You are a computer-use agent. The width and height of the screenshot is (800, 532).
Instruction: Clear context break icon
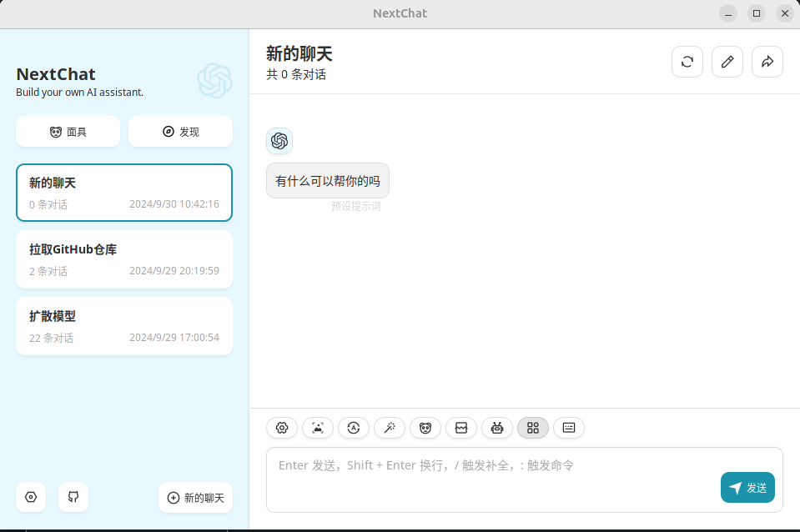pos(461,428)
